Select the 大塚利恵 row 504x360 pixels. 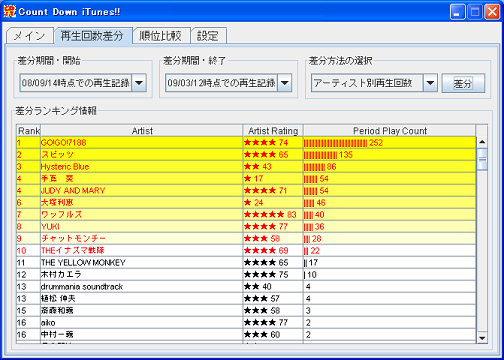pyautogui.click(x=246, y=203)
